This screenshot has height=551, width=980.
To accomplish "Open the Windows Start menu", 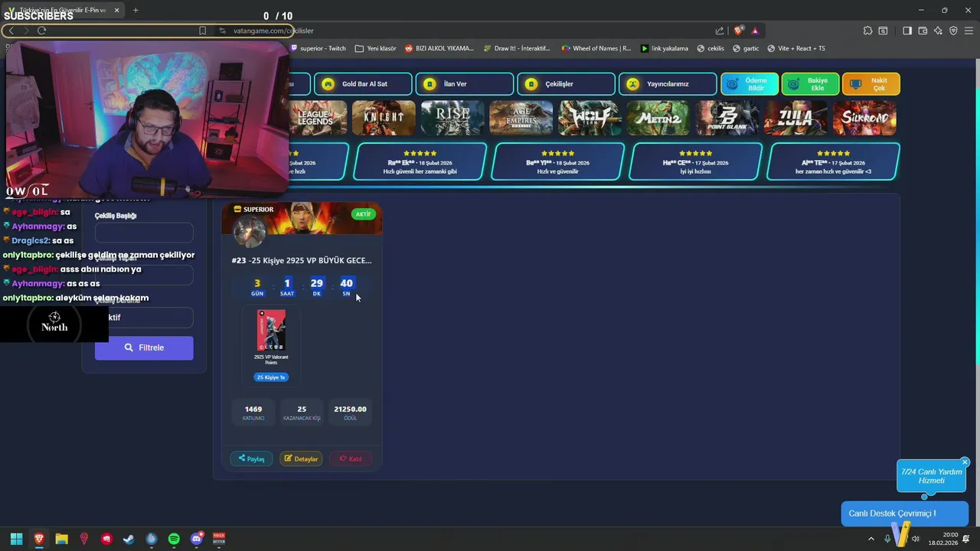I will pyautogui.click(x=16, y=539).
